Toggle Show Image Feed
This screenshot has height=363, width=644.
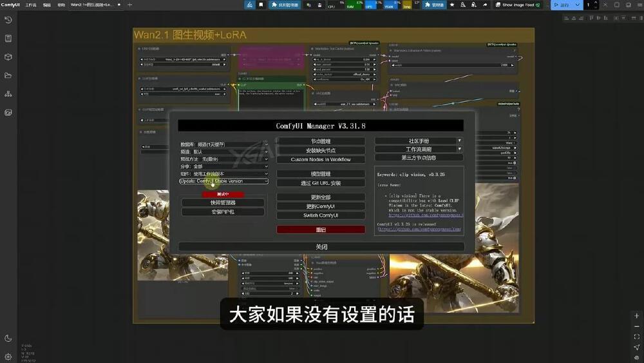518,5
